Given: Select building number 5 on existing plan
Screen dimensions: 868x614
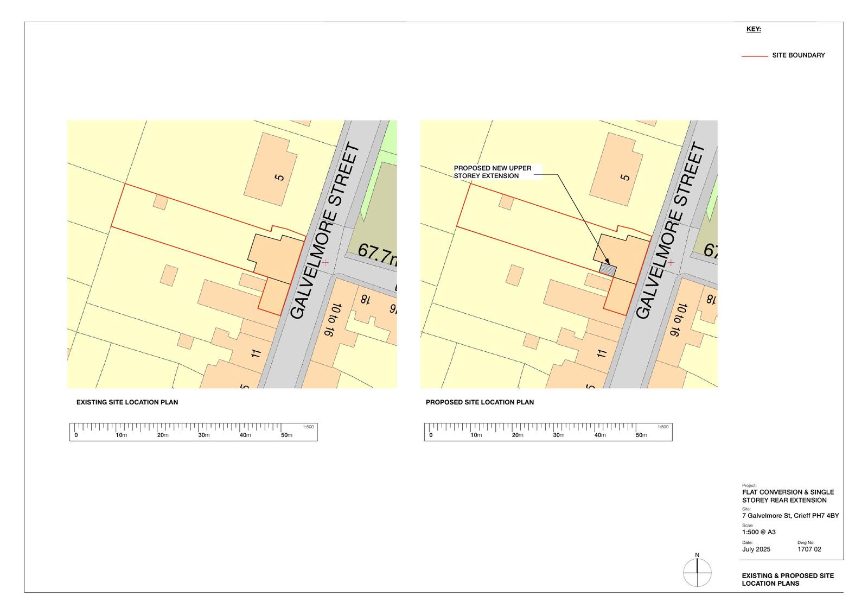Looking at the screenshot, I should (x=279, y=177).
